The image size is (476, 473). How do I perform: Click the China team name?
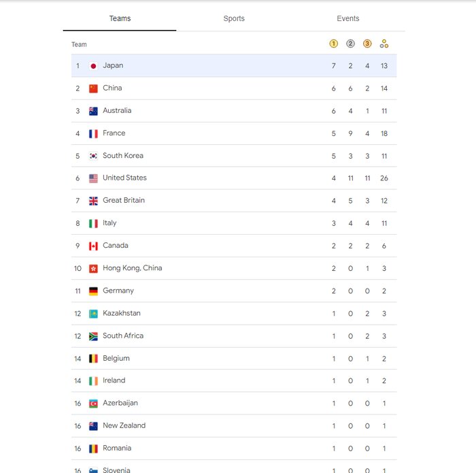click(112, 88)
